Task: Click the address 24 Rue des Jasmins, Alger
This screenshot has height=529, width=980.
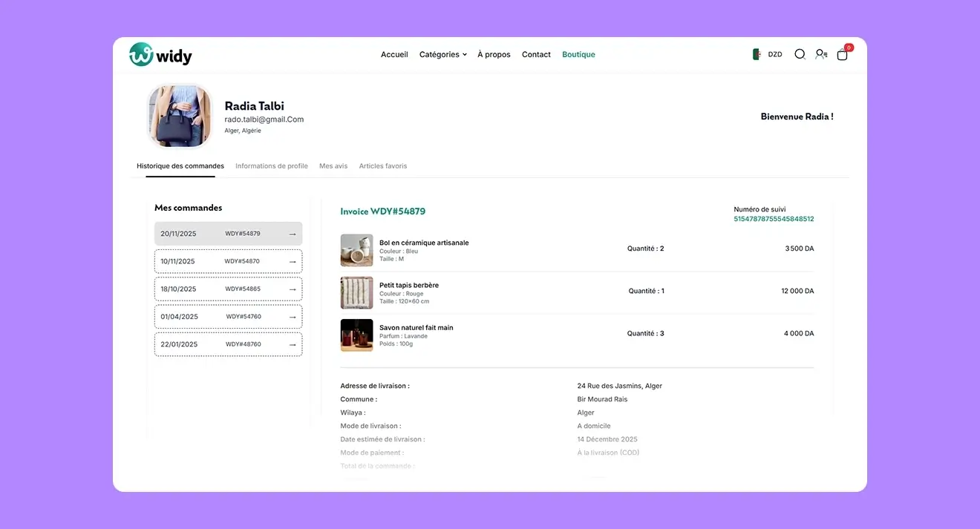Action: pyautogui.click(x=620, y=386)
